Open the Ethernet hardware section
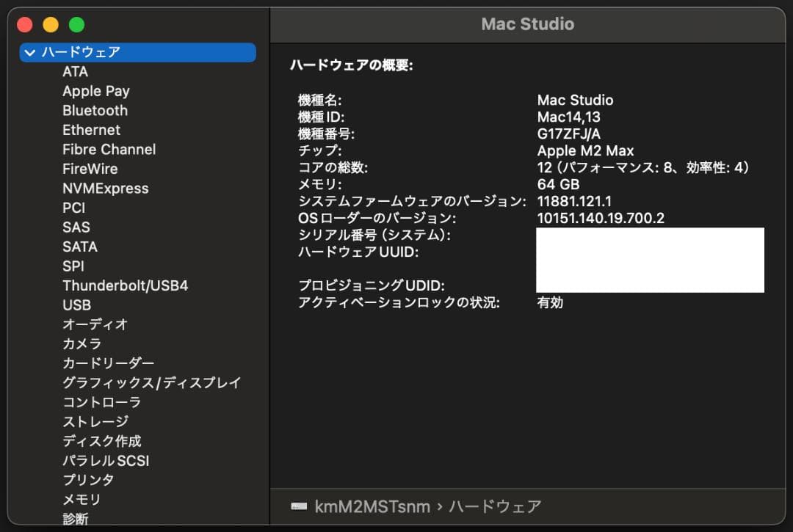793x532 pixels. click(x=91, y=130)
